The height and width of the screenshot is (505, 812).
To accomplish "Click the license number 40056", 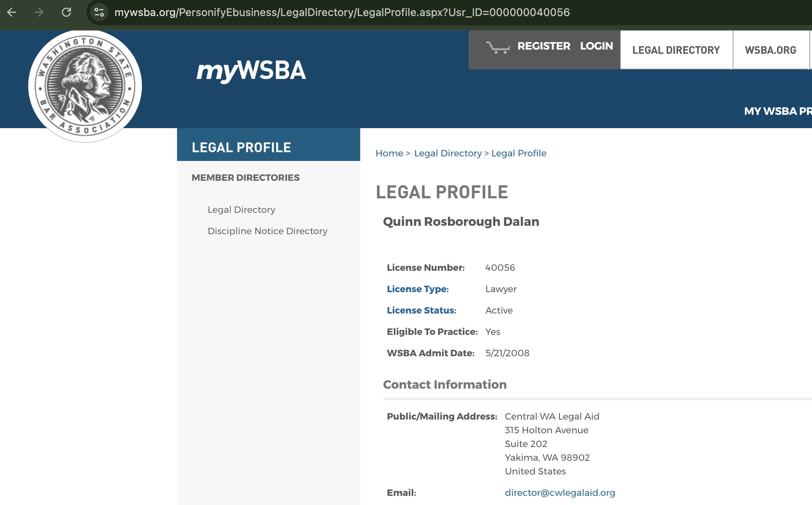I will (500, 268).
